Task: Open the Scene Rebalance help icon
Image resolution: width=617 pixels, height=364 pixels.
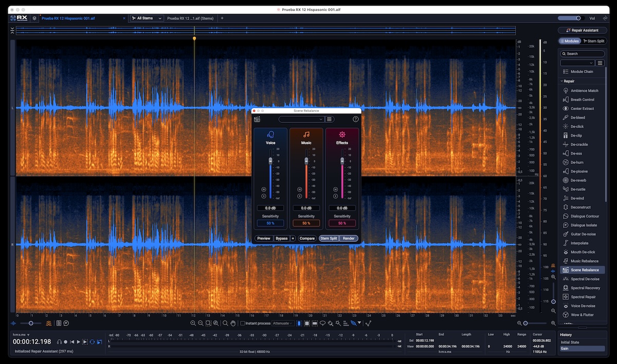Action: [x=355, y=119]
